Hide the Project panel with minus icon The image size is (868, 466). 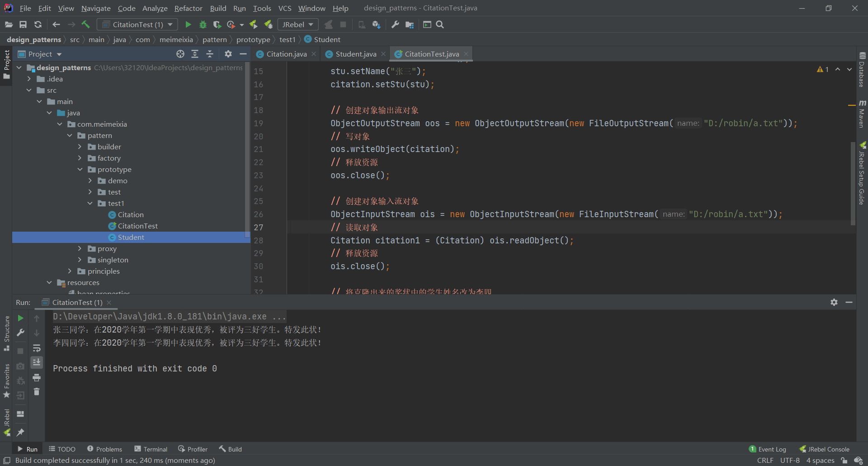coord(243,54)
